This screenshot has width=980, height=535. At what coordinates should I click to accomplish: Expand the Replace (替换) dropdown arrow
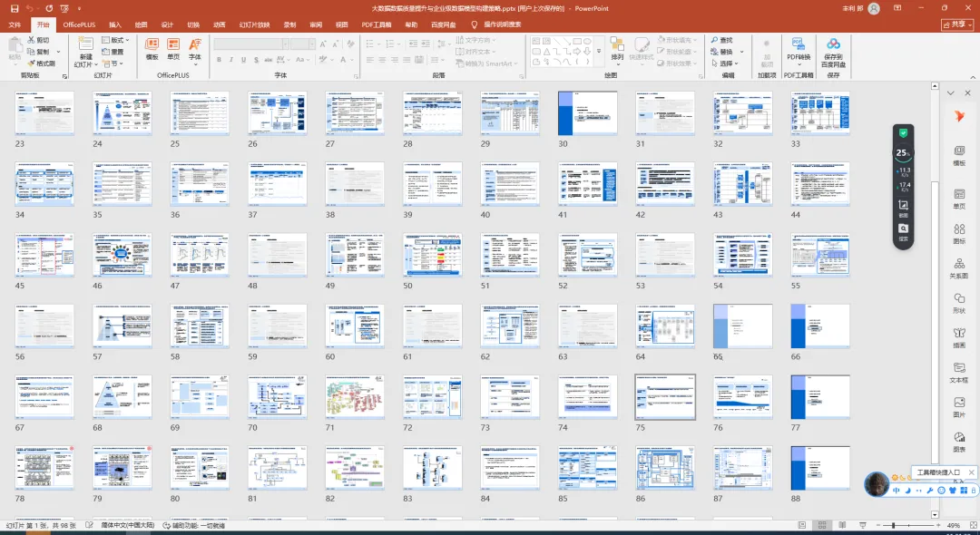pos(741,52)
